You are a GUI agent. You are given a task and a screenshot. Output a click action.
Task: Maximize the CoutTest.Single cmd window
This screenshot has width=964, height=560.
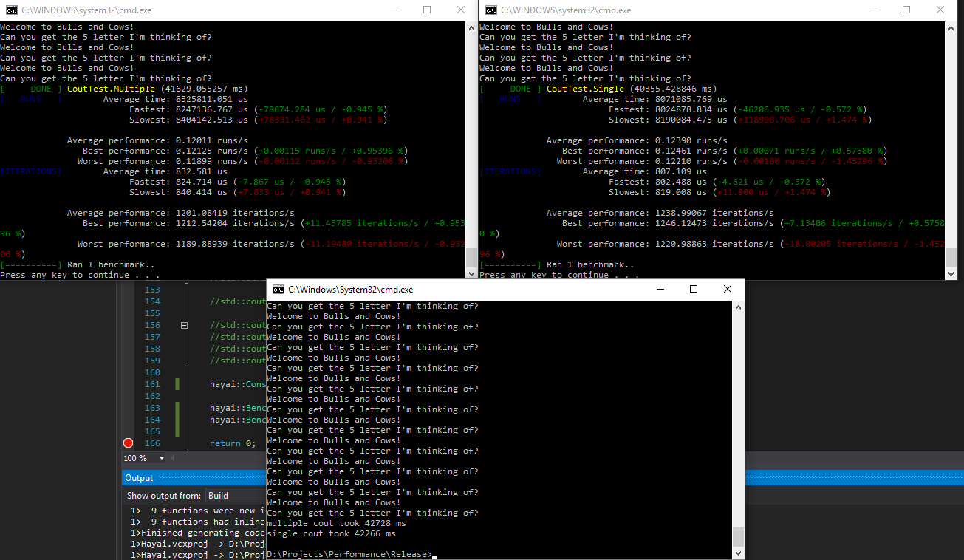coord(906,10)
